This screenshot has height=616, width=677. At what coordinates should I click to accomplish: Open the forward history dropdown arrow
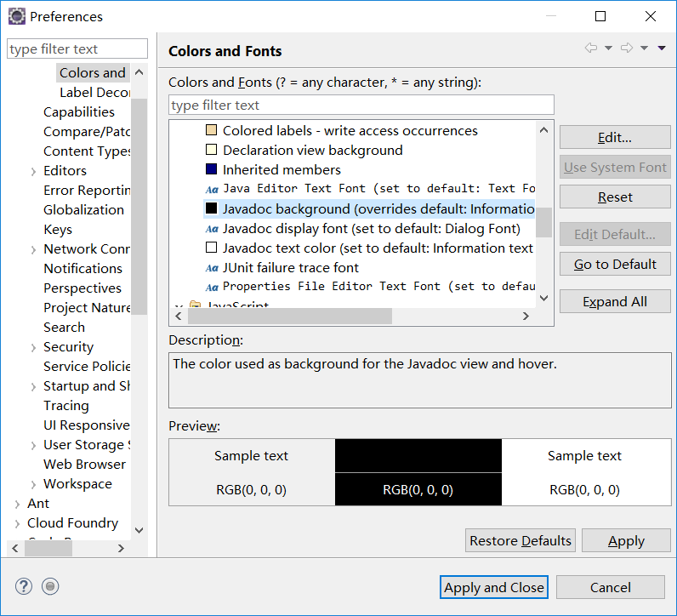click(644, 48)
